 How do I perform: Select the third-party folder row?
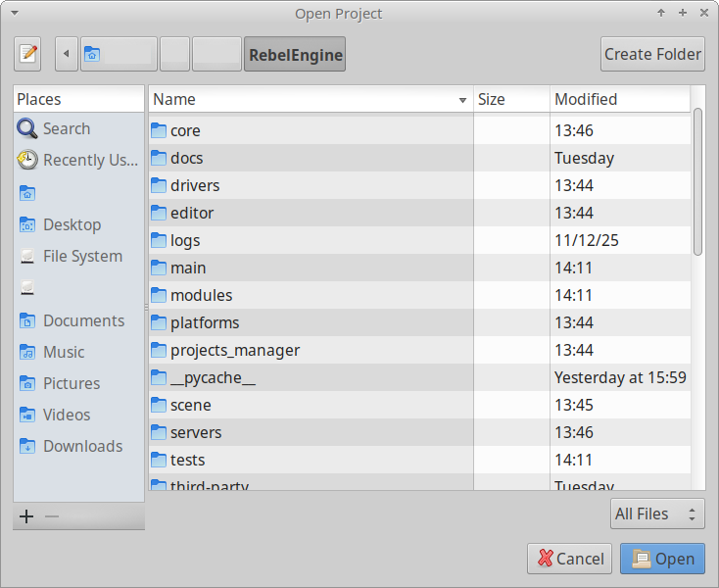[419, 482]
